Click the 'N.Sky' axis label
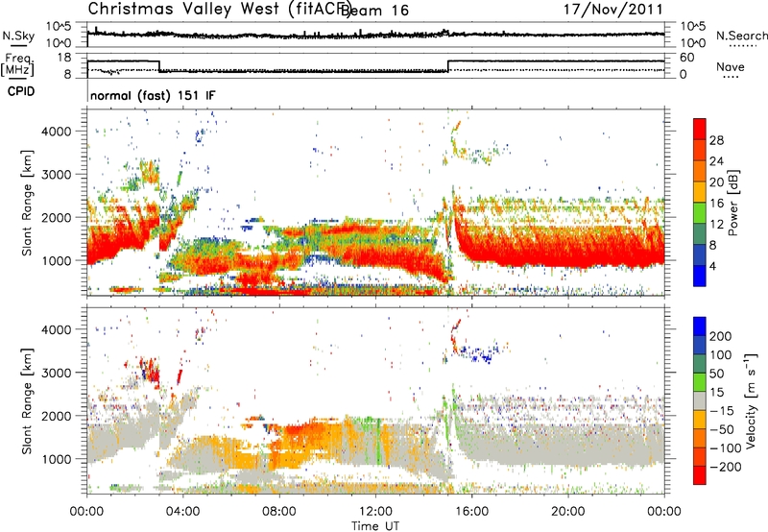Viewport: 768px width, 532px height. (x=18, y=36)
